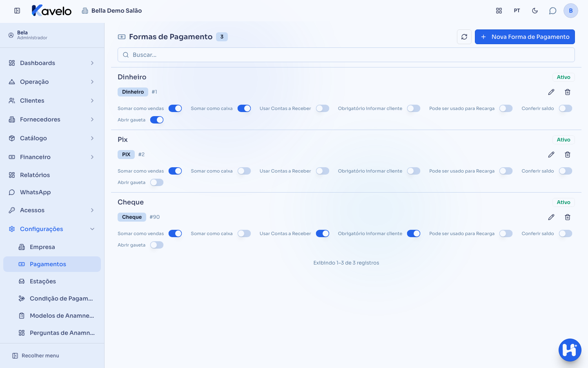The height and width of the screenshot is (368, 588).
Task: Enable Somar como caixa for Pix
Action: 244,171
